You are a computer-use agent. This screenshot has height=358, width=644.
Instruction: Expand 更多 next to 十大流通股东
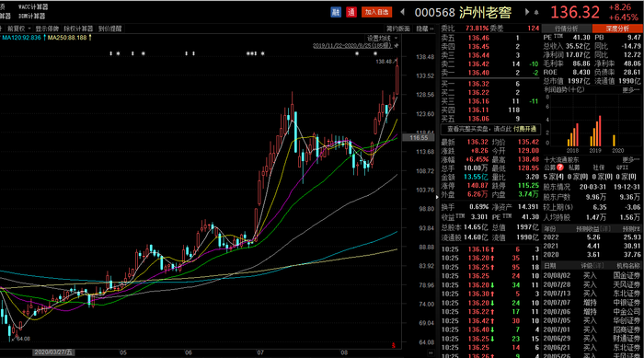630,159
